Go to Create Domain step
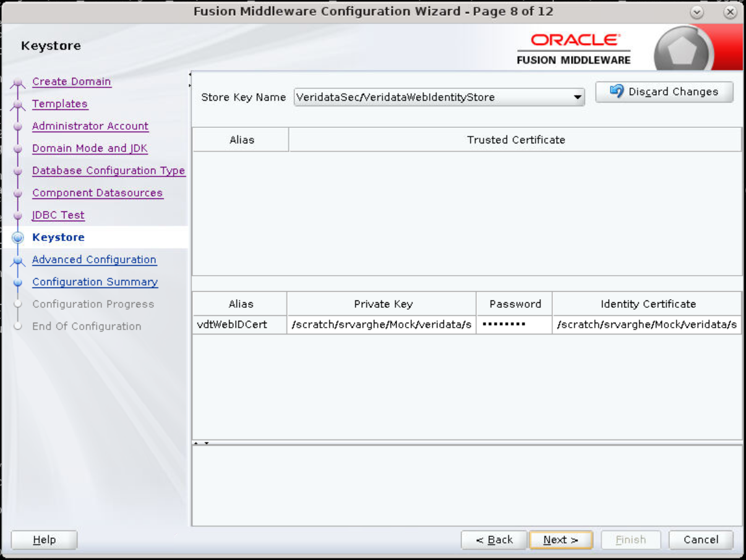The height and width of the screenshot is (560, 746). [71, 82]
